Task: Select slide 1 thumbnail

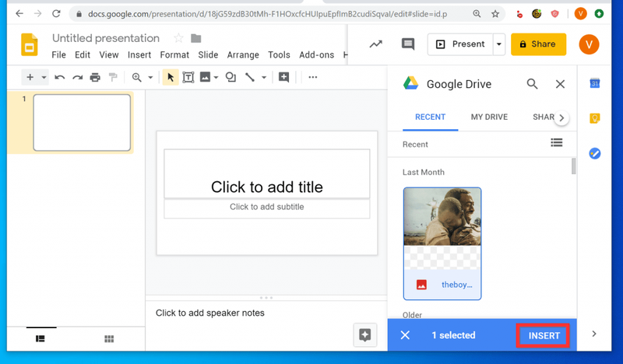Action: [x=82, y=122]
